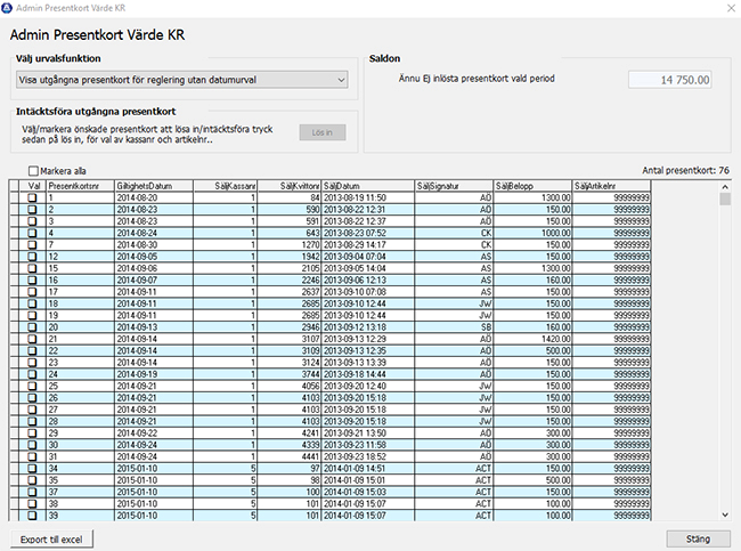This screenshot has height=551, width=741.
Task: Click the Antal presentkort: 76 label
Action: pyautogui.click(x=685, y=170)
